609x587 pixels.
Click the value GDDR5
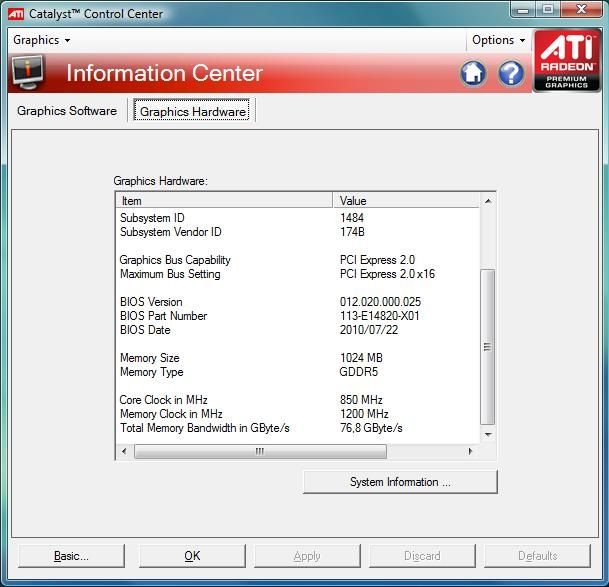click(x=358, y=372)
